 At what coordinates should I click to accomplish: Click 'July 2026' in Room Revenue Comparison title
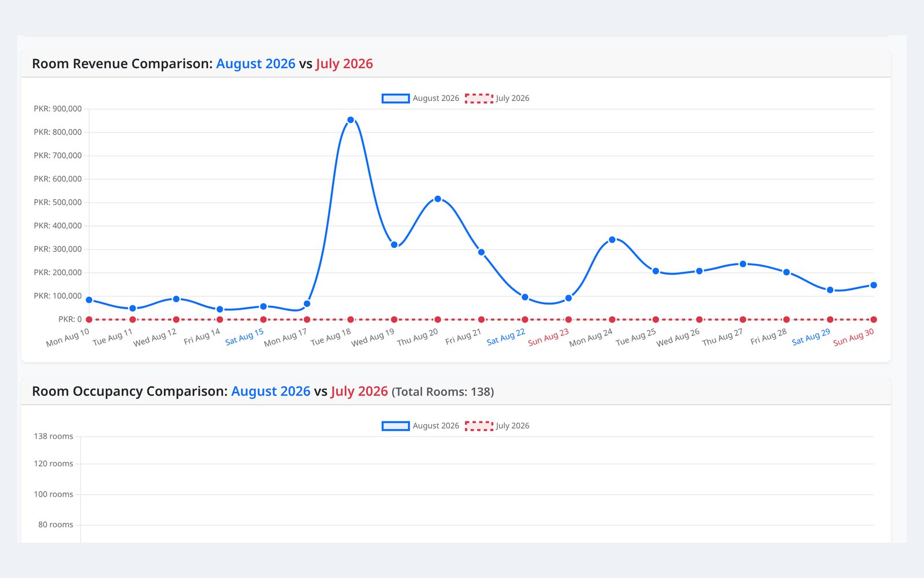pyautogui.click(x=344, y=64)
